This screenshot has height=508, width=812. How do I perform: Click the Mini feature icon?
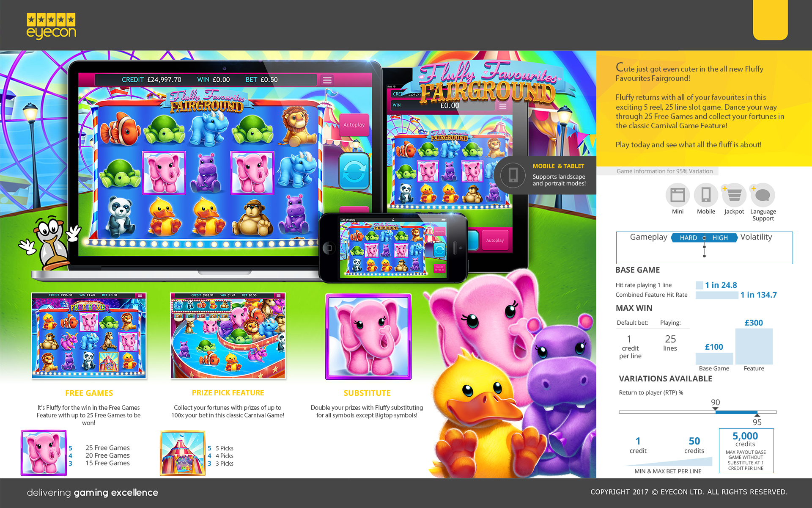pyautogui.click(x=678, y=195)
